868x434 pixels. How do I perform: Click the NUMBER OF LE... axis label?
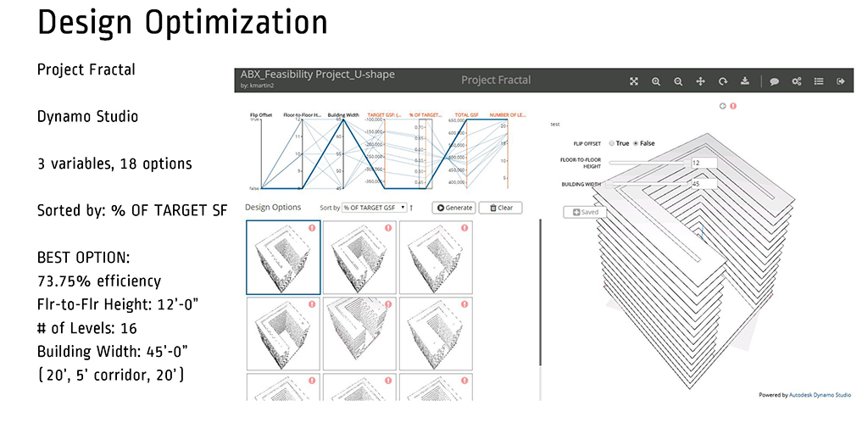508,115
